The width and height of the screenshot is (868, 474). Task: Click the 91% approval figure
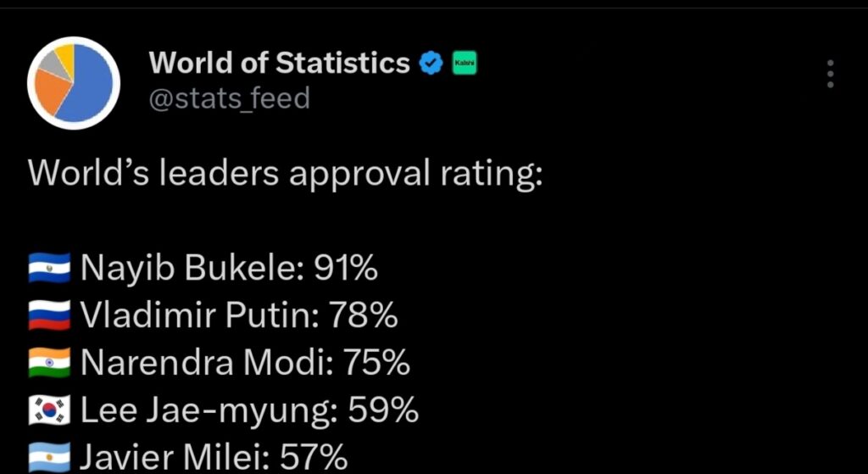point(345,269)
